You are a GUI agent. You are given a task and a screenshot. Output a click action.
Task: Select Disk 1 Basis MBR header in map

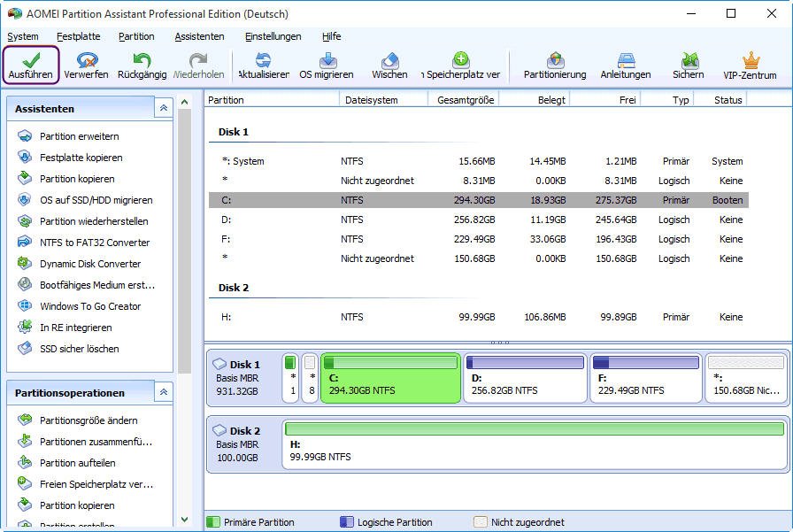tap(244, 378)
